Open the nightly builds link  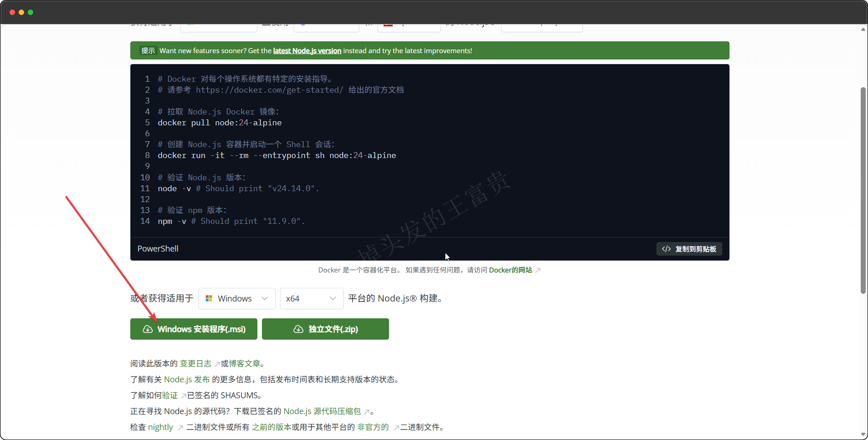[x=161, y=427]
